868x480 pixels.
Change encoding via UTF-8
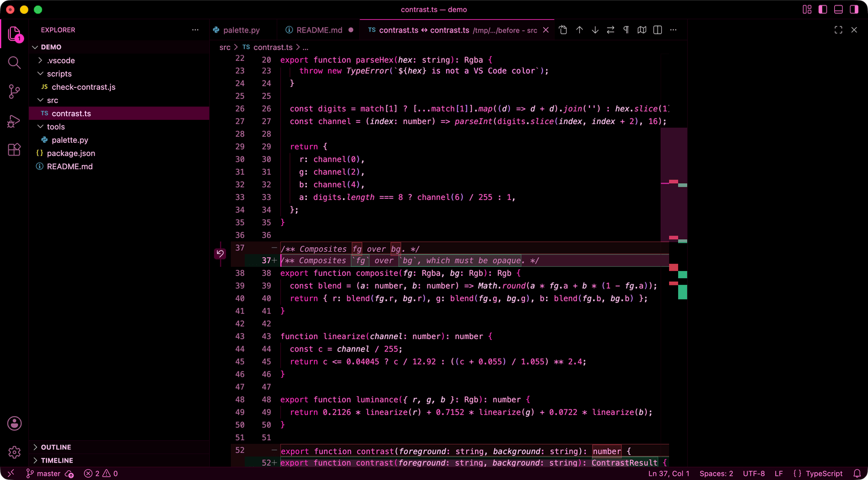pyautogui.click(x=753, y=473)
